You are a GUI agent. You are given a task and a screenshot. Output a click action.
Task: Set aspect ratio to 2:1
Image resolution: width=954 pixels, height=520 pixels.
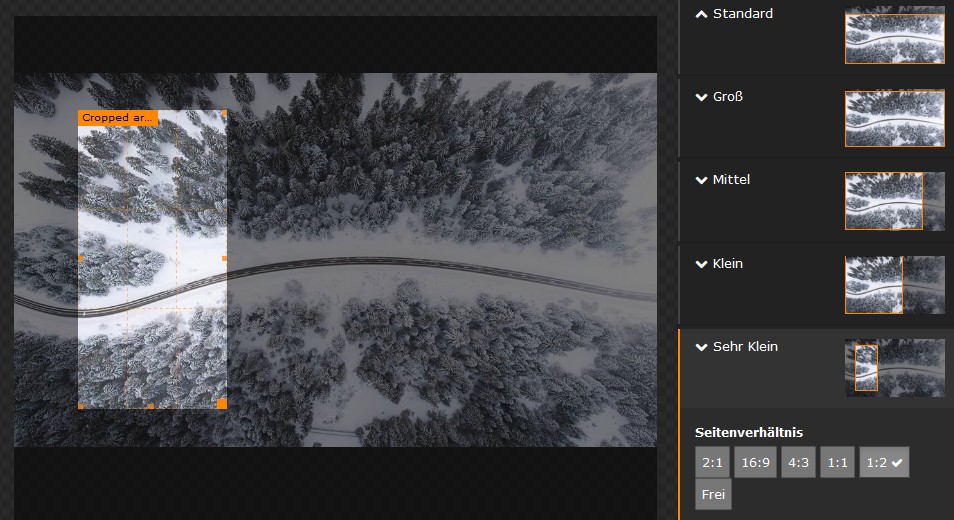pos(712,463)
